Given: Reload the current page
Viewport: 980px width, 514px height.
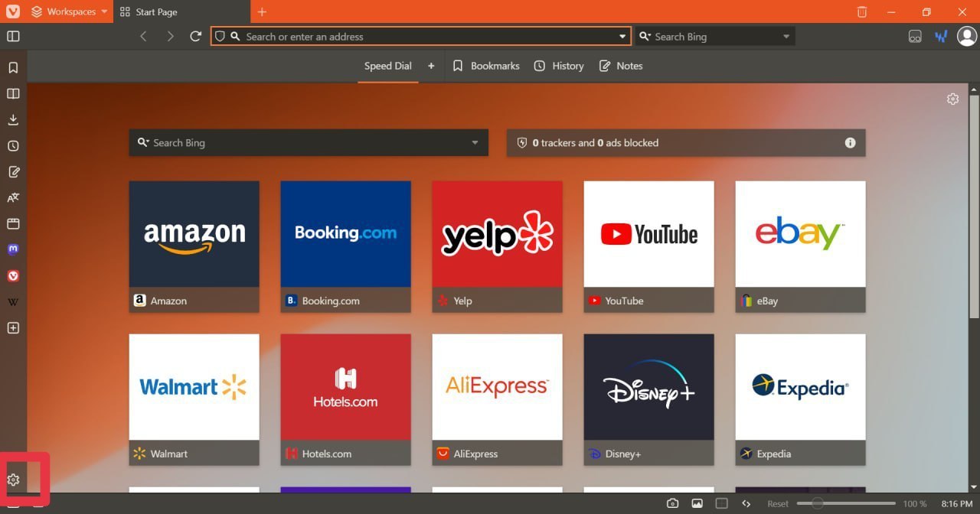Looking at the screenshot, I should [x=196, y=36].
